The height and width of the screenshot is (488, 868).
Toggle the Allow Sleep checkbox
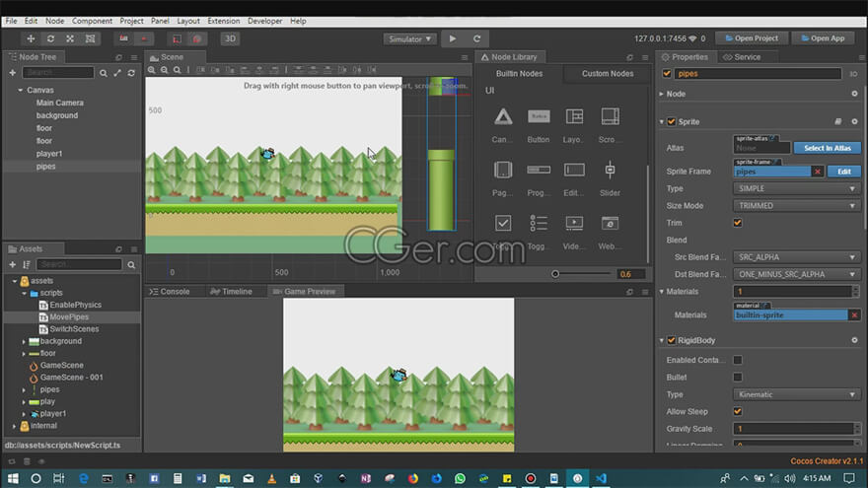point(738,412)
